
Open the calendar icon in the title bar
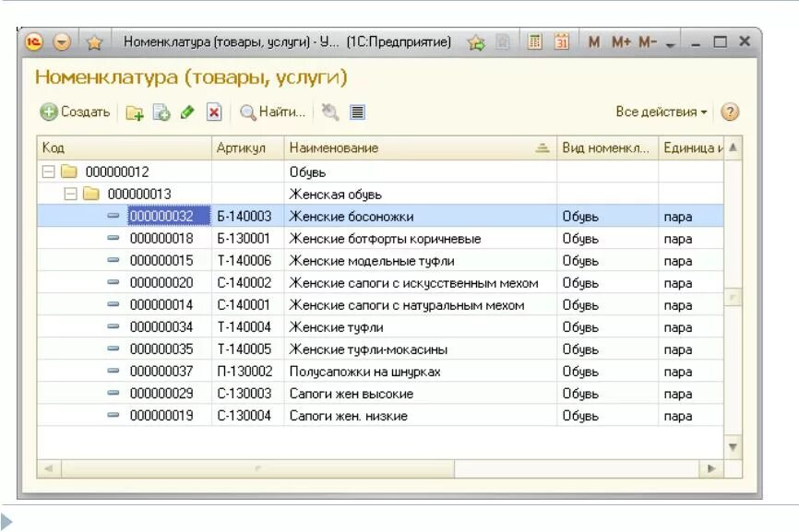point(562,41)
